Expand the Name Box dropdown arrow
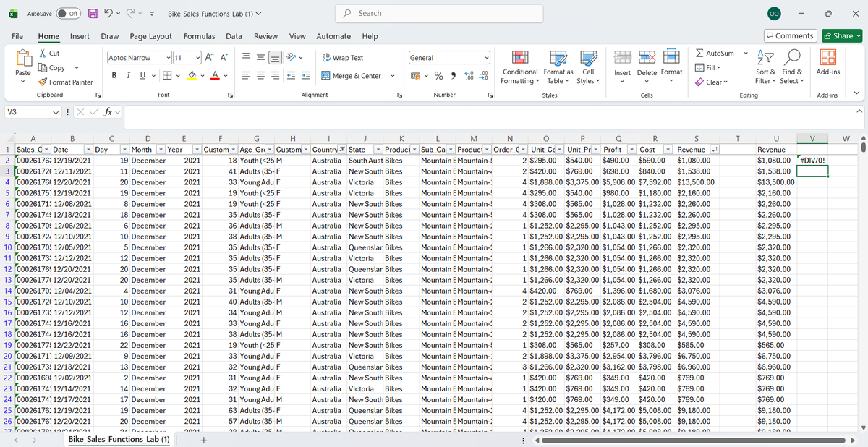This screenshot has width=868, height=447. coord(56,112)
